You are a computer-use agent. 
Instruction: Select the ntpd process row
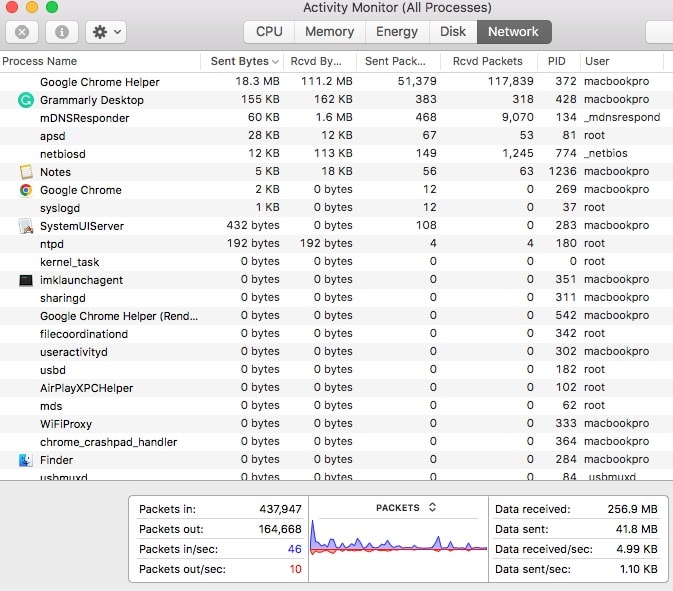coord(336,244)
